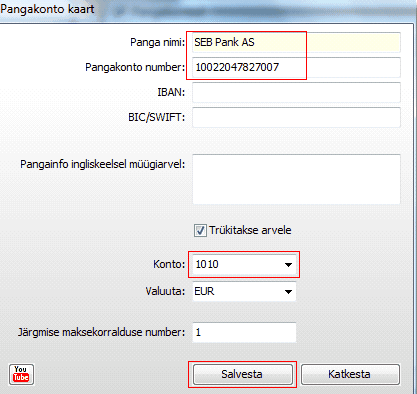Click the BIC/SWIFT input field
Viewport: 417px width, 394px height.
click(296, 117)
